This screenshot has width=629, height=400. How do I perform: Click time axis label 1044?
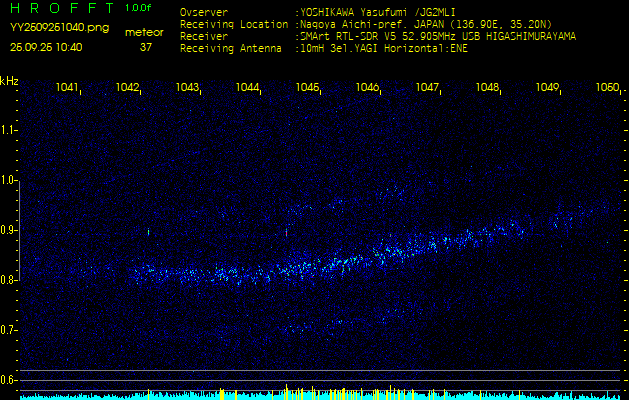tap(247, 87)
